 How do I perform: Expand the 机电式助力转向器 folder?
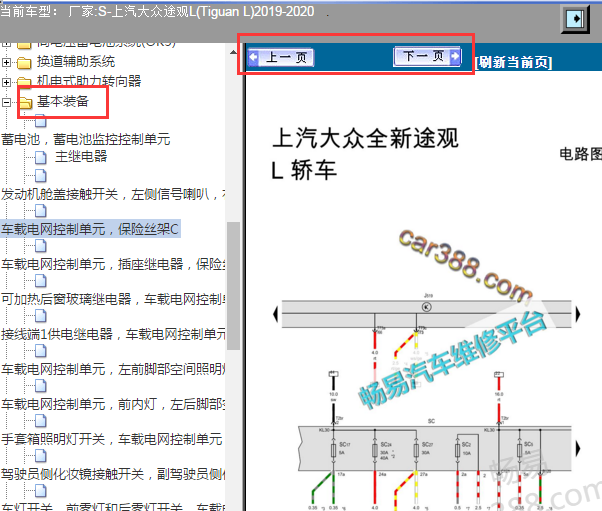click(6, 82)
